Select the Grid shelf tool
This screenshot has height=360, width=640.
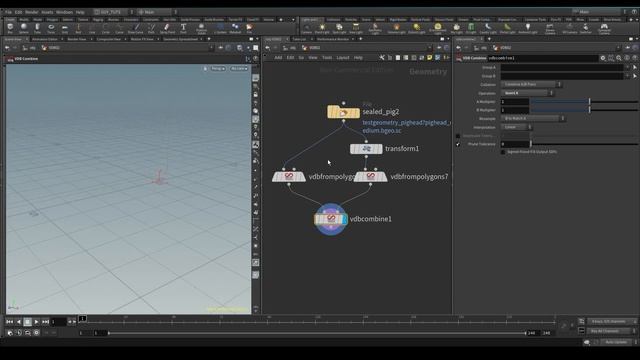64,28
